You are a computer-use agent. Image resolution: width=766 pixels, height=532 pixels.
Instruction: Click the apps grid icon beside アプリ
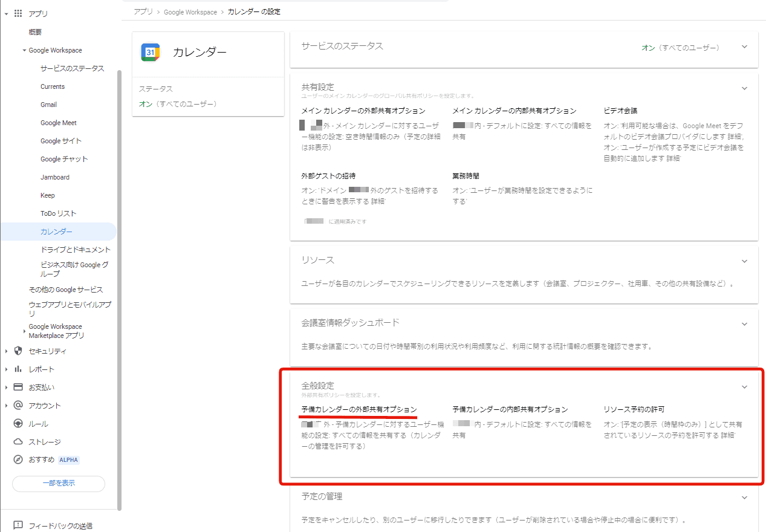[x=18, y=13]
